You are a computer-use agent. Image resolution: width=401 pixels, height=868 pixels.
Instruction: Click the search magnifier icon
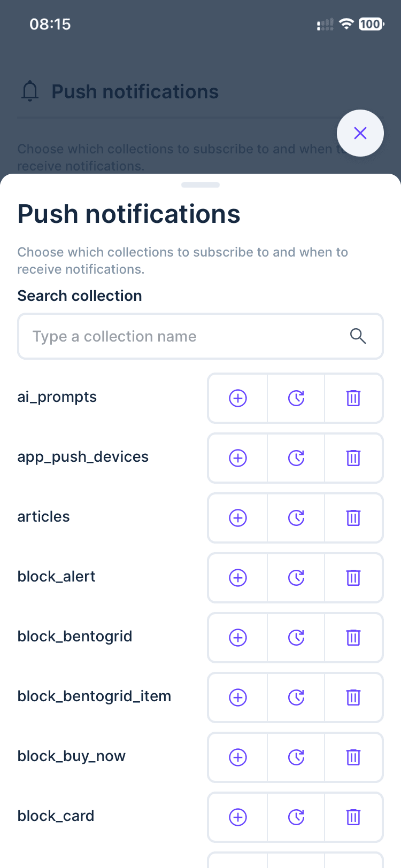tap(358, 336)
